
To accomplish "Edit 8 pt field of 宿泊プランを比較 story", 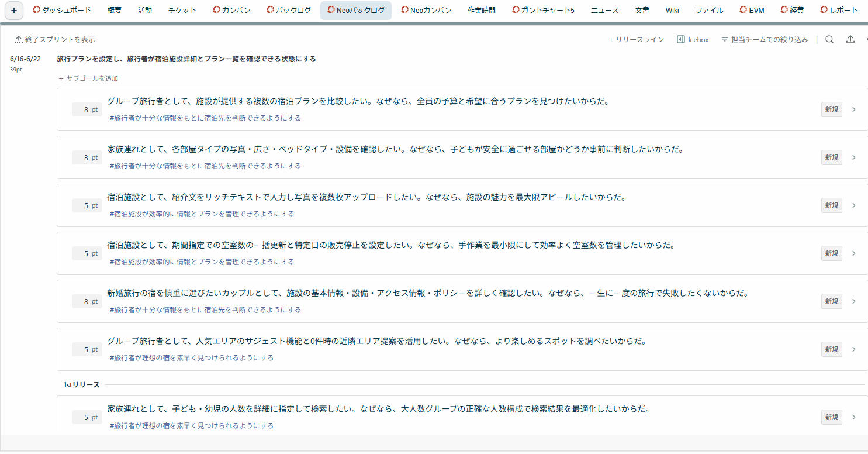I will click(87, 109).
